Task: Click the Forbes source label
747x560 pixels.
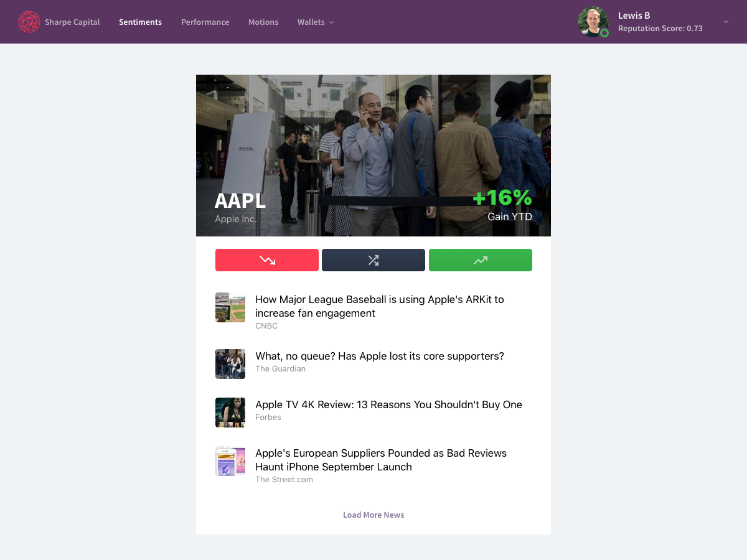Action: pyautogui.click(x=268, y=417)
